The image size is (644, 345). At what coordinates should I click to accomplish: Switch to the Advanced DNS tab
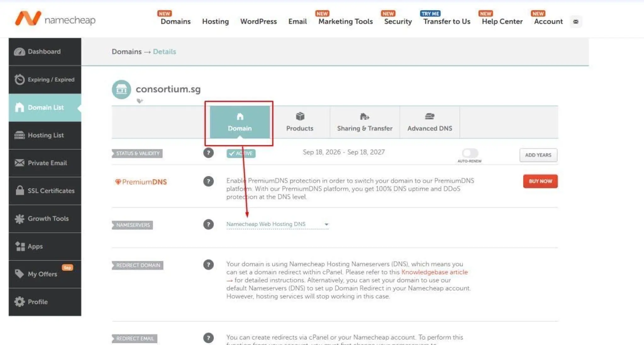pos(430,122)
